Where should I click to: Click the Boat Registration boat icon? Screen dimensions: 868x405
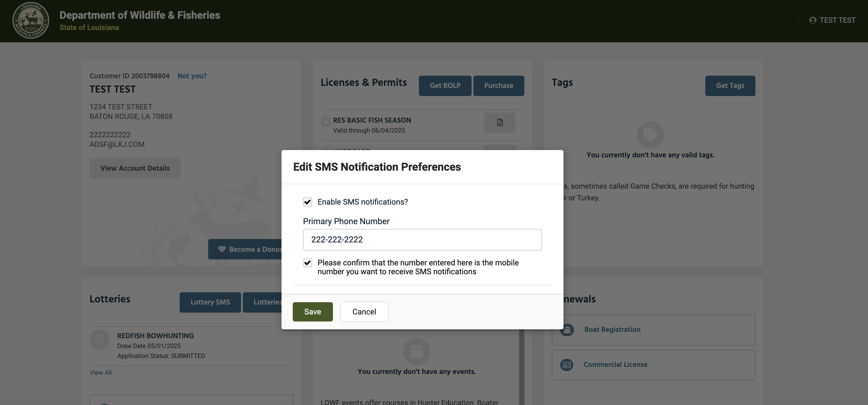(x=567, y=330)
